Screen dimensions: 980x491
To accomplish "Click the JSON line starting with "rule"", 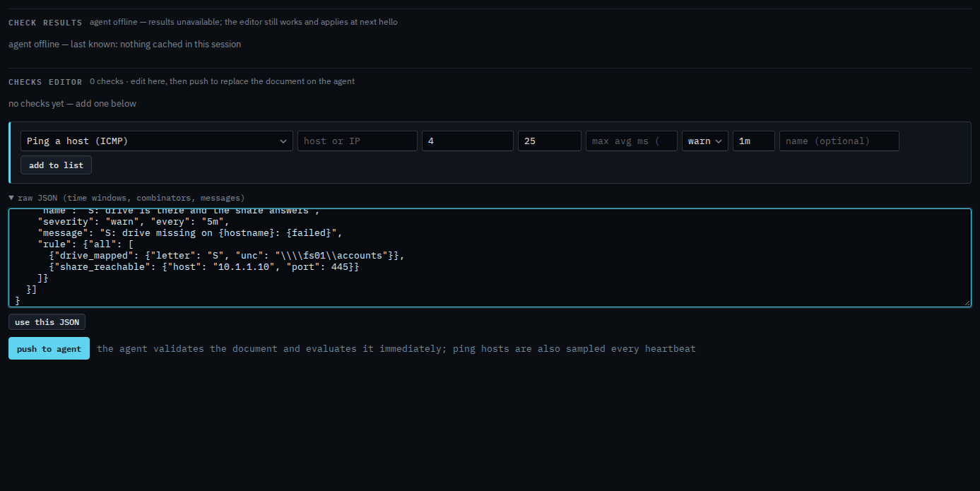I will pyautogui.click(x=85, y=244).
